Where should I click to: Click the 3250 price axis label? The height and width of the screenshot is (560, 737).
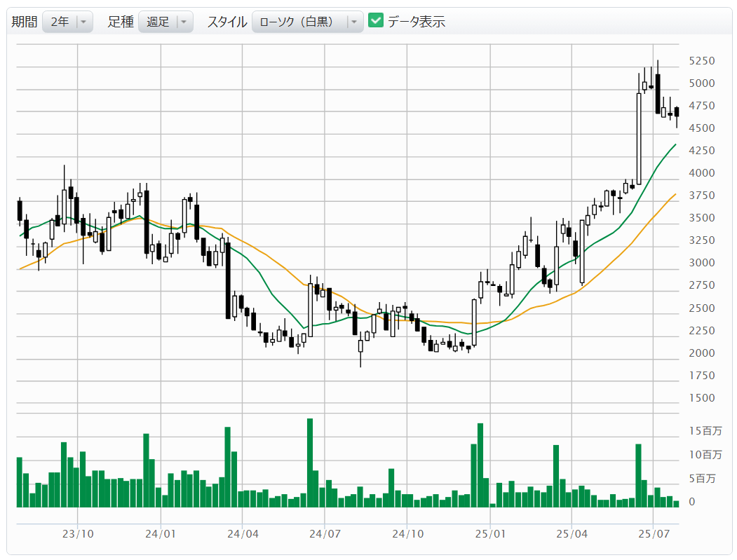point(702,240)
